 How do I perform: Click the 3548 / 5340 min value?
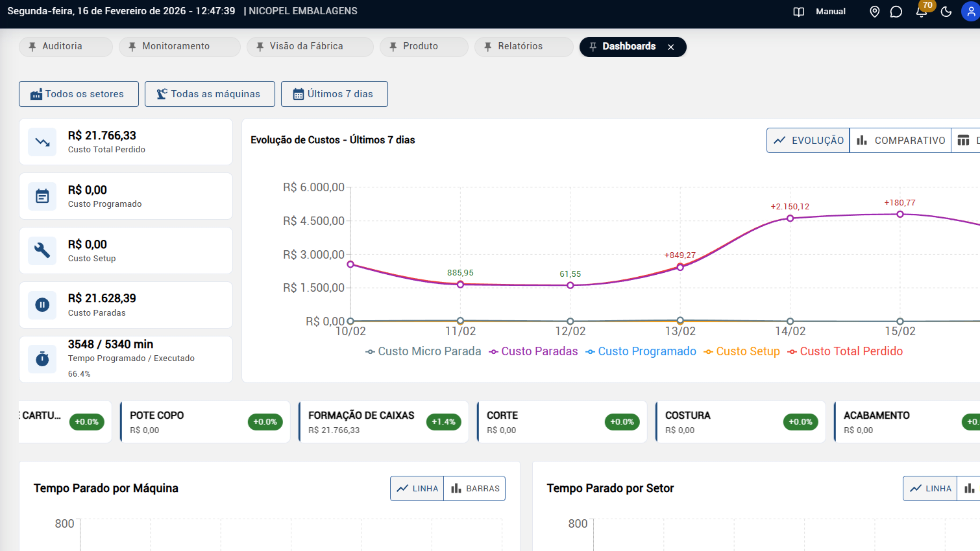click(x=111, y=344)
